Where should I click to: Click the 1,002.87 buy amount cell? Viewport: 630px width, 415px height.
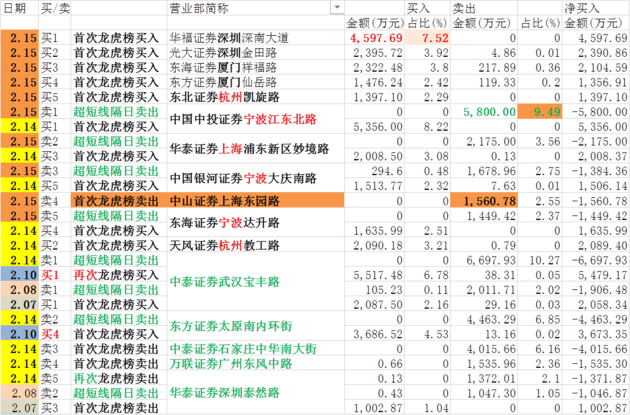375,408
